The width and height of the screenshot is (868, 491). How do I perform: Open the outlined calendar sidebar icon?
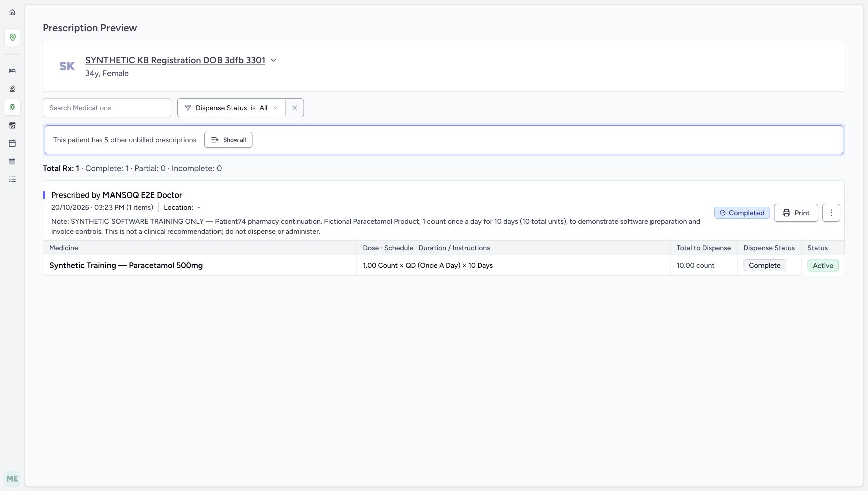12,143
